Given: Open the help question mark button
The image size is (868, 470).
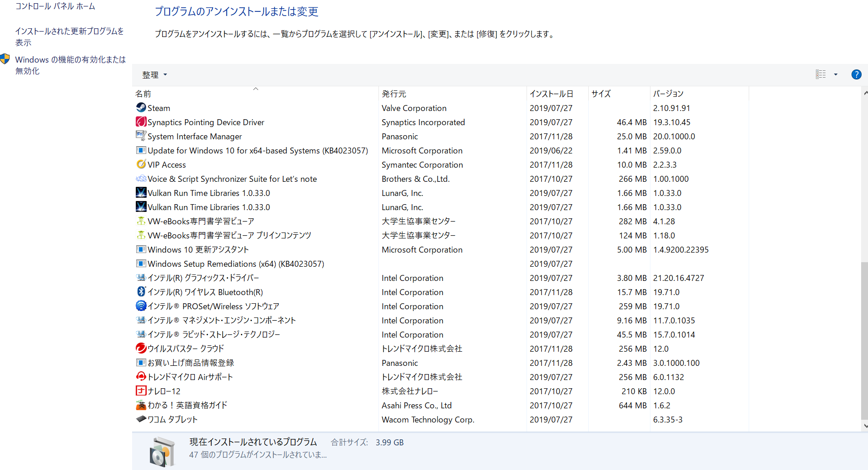Looking at the screenshot, I should pyautogui.click(x=856, y=74).
